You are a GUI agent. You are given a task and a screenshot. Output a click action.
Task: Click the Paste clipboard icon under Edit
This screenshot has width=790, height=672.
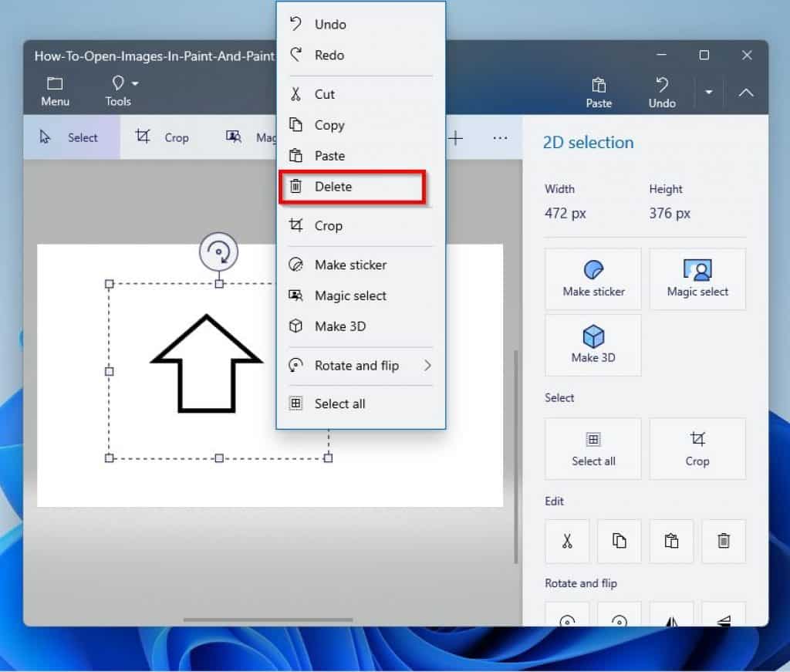click(x=671, y=541)
